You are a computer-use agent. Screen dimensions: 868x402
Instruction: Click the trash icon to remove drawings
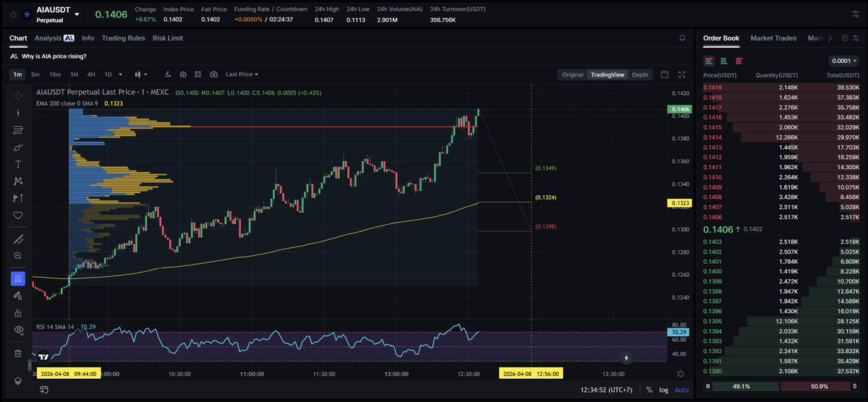coord(18,354)
